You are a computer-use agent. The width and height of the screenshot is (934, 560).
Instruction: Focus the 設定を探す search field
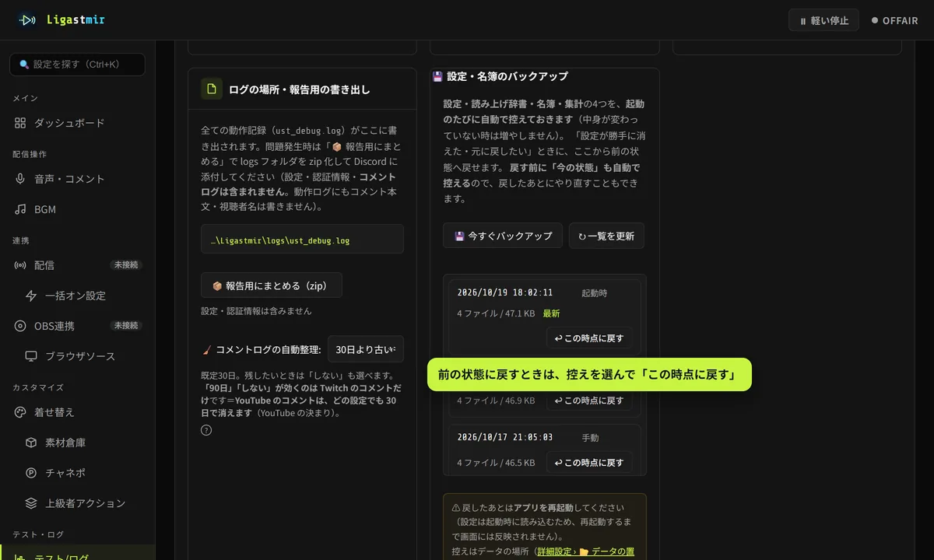click(77, 65)
